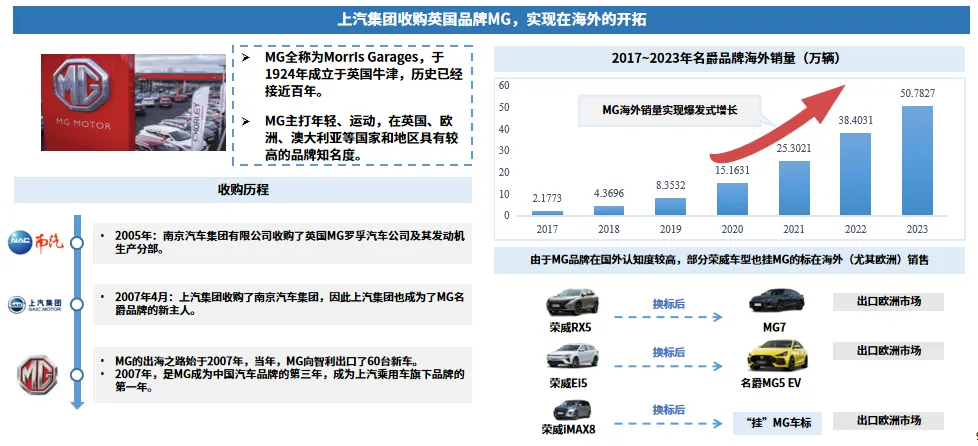Screen dimensions: 978x446
Task: Select the 荣威Ei5 car image
Action: (572, 357)
